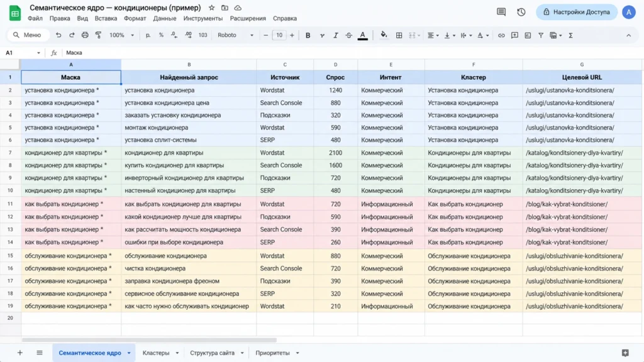Click the Functions sigma icon
644x362 pixels.
(570, 35)
